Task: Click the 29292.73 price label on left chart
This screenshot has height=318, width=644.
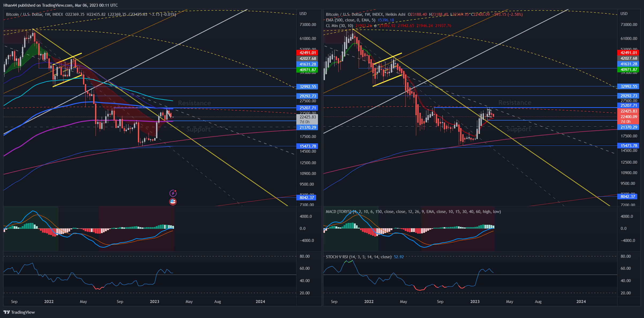Action: tap(307, 96)
